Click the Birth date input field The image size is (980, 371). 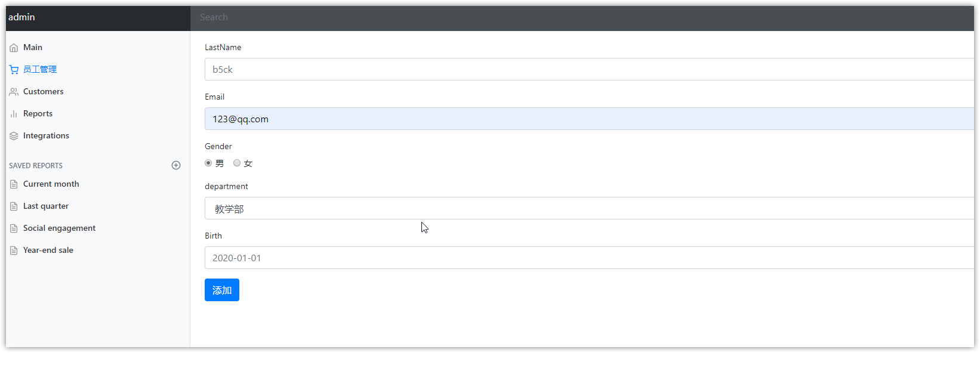tap(588, 258)
